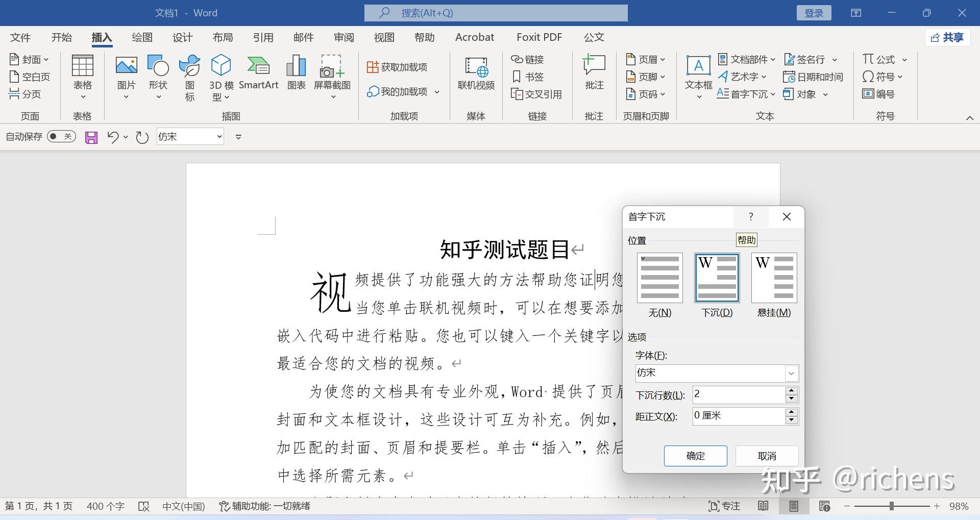Insert a 文本框 text box

point(698,78)
